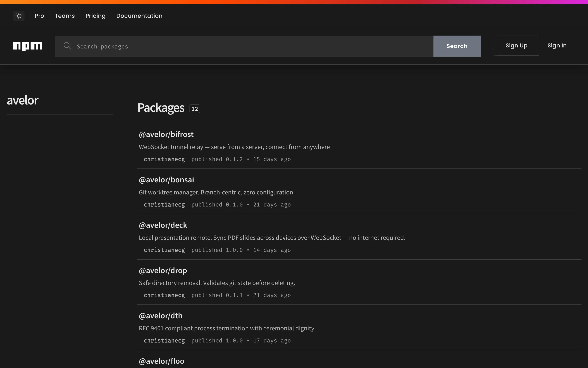Image resolution: width=588 pixels, height=368 pixels.
Task: Open the @avelor/bifrost package
Action: pos(166,134)
